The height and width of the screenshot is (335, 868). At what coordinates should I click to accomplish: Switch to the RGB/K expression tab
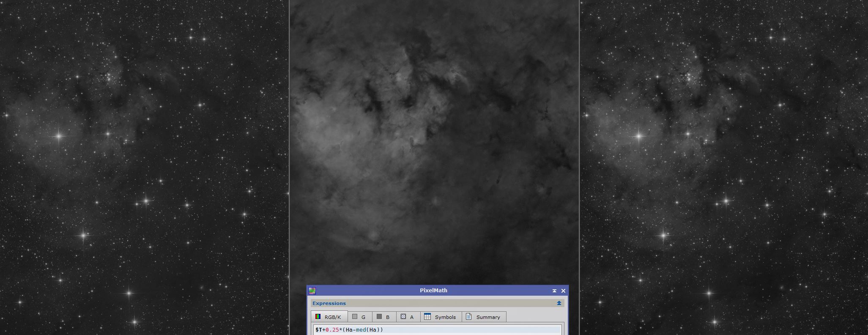[x=329, y=317]
